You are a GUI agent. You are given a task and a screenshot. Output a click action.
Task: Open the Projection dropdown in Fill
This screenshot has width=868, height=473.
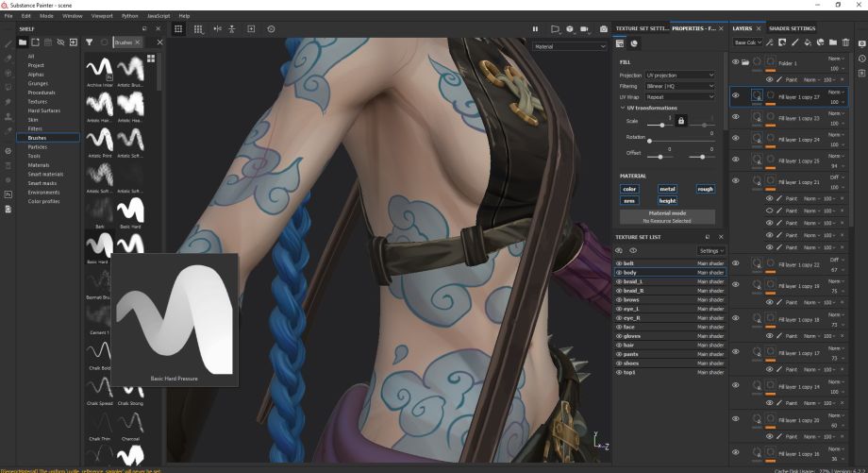click(679, 75)
